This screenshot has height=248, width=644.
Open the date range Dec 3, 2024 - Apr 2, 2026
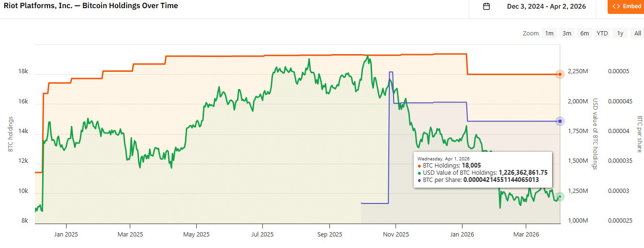pyautogui.click(x=546, y=7)
